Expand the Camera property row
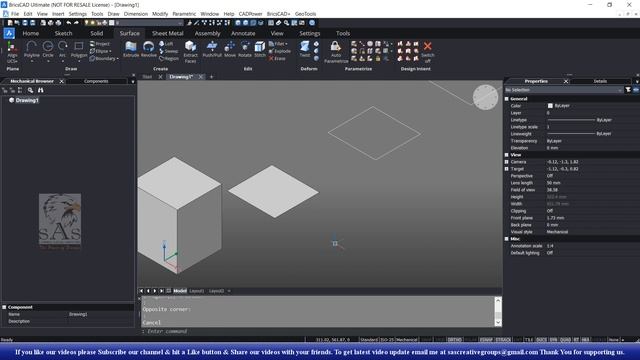This screenshot has width=640, height=360. pyautogui.click(x=507, y=162)
